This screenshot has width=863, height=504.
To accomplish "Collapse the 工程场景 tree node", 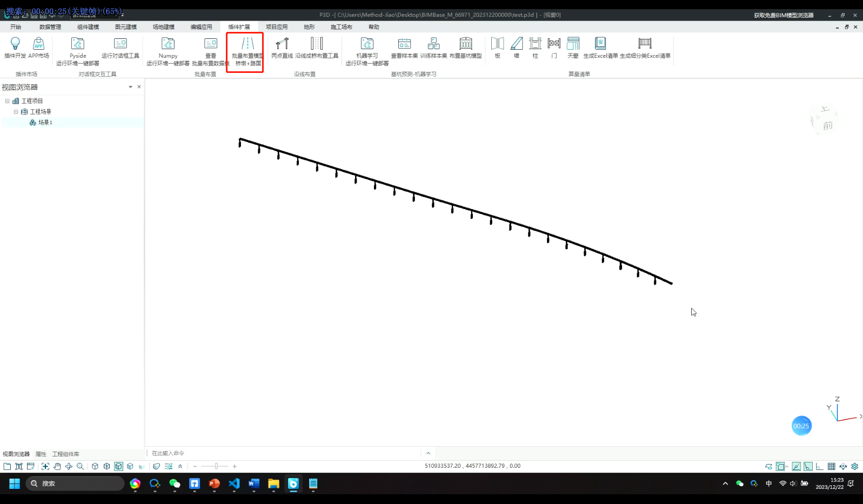I will [16, 112].
